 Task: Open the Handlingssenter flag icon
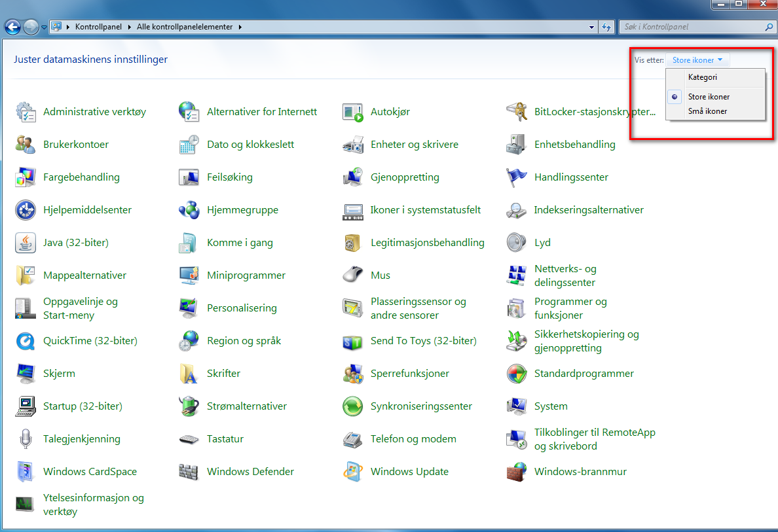(517, 177)
